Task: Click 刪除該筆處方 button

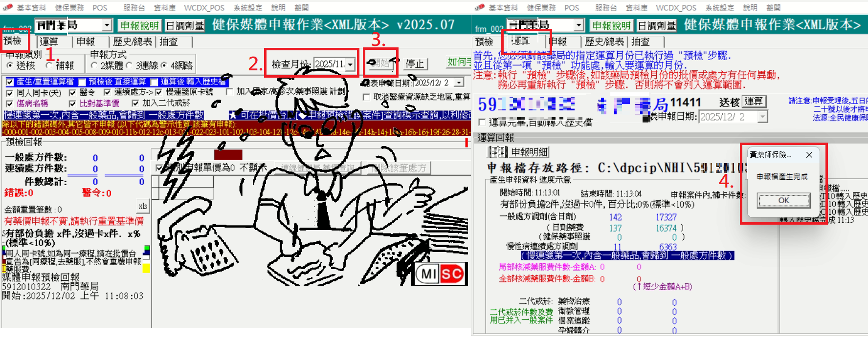Action: point(399,168)
